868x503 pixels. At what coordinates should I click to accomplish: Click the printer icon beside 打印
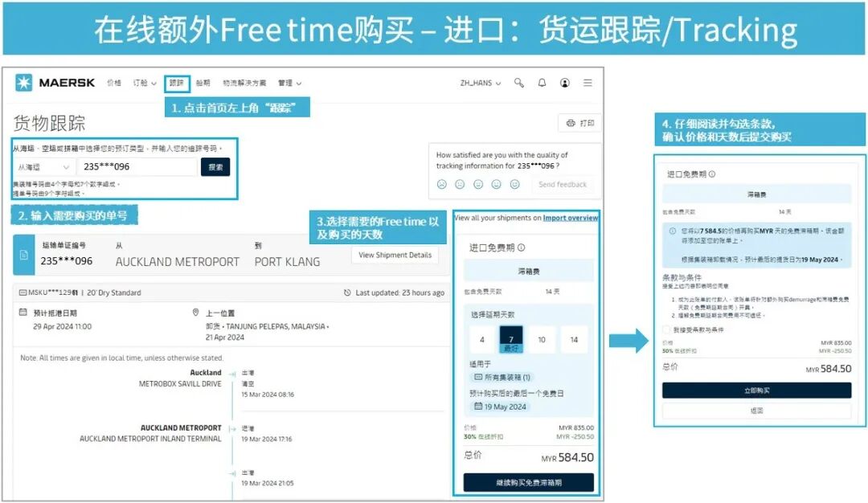coord(571,123)
